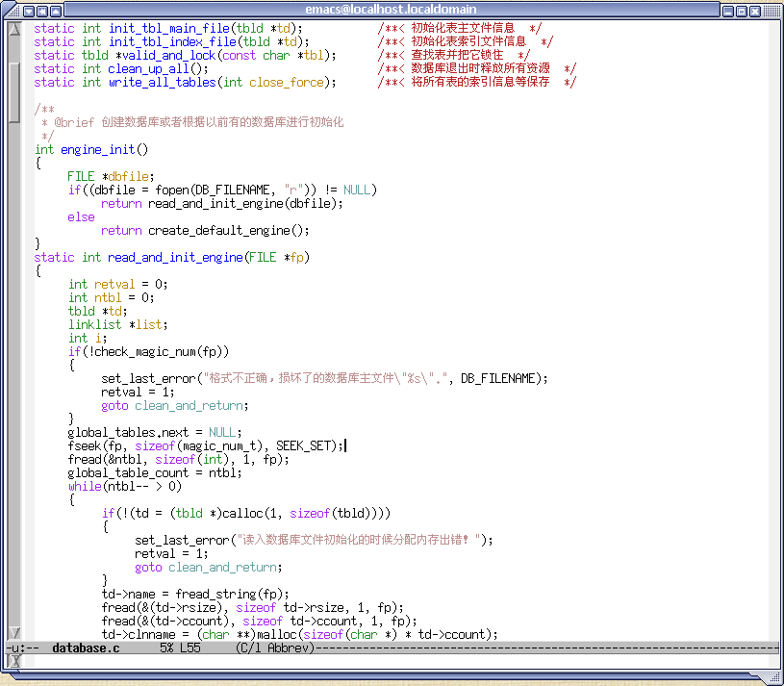784x686 pixels.
Task: Click "global_table_count" variable
Action: click(128, 473)
